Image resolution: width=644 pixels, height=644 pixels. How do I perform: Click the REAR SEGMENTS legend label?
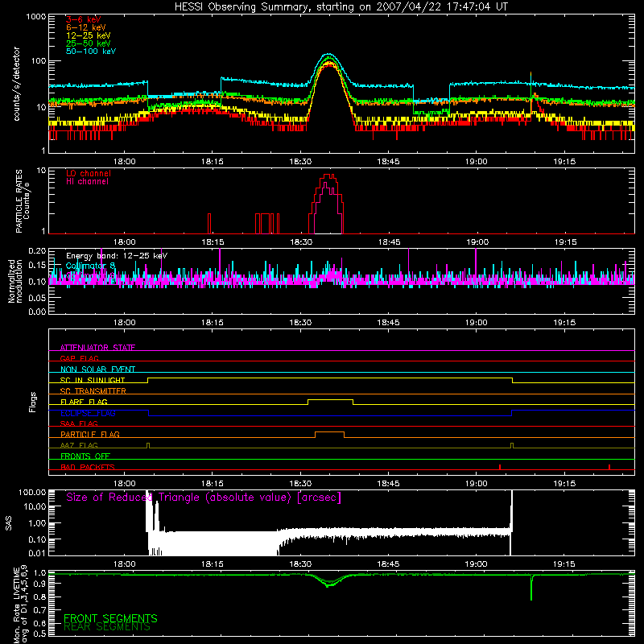click(107, 627)
